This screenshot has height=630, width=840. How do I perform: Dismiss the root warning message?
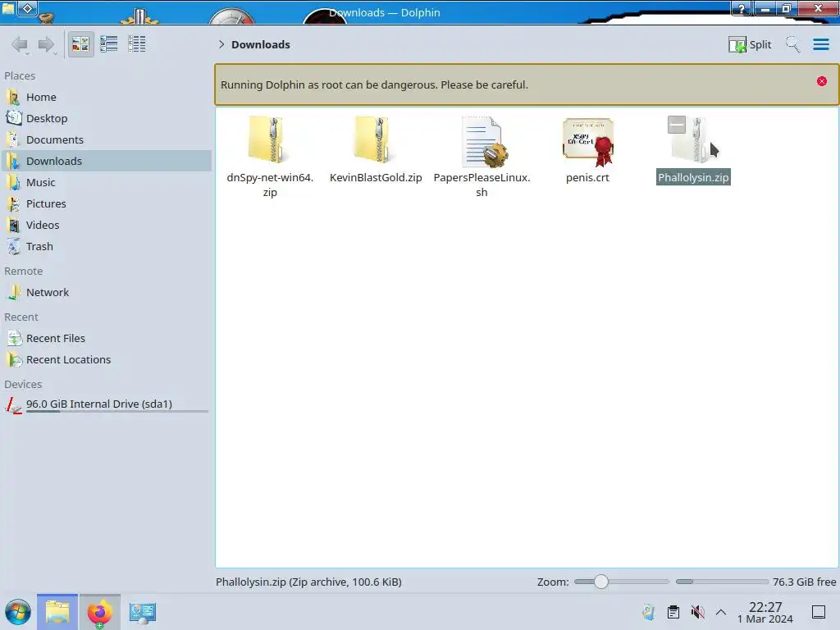tap(822, 81)
